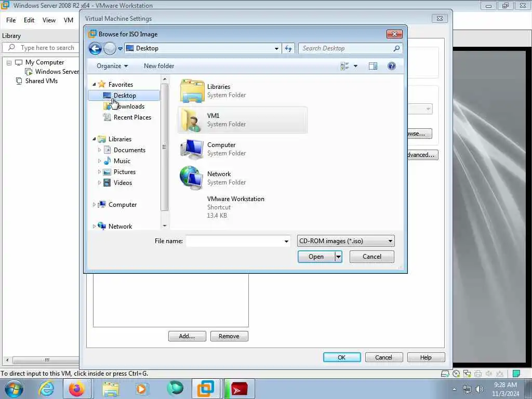
Task: Open Windows Explorer from taskbar
Action: coord(111,389)
